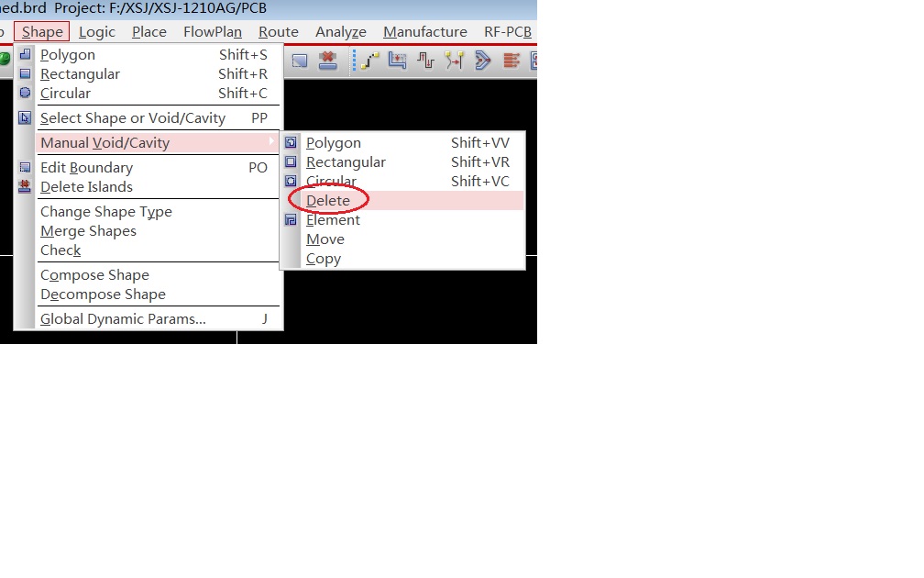Click the shape select toolbar icon
Viewport: 924px width, 578px height.
(300, 61)
